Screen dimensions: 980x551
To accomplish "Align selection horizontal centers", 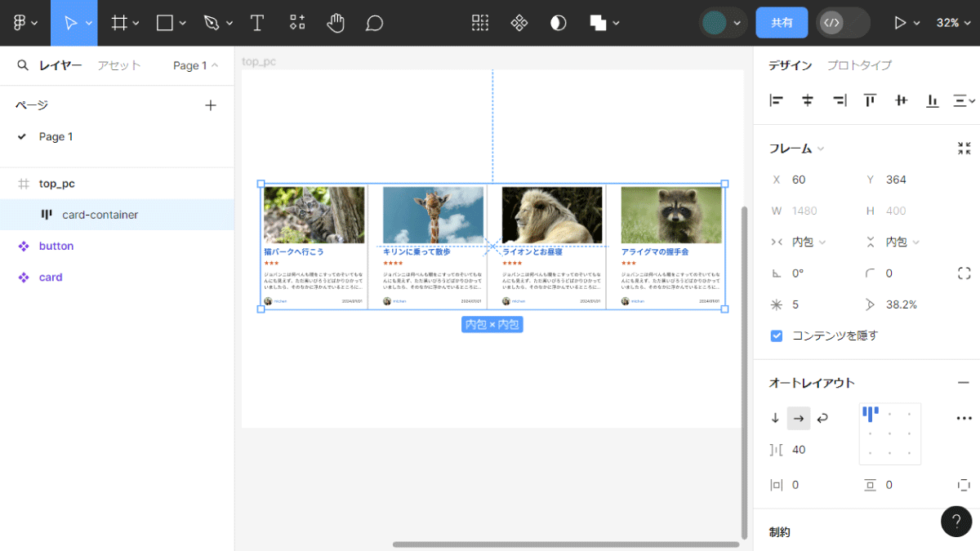I will pos(808,100).
